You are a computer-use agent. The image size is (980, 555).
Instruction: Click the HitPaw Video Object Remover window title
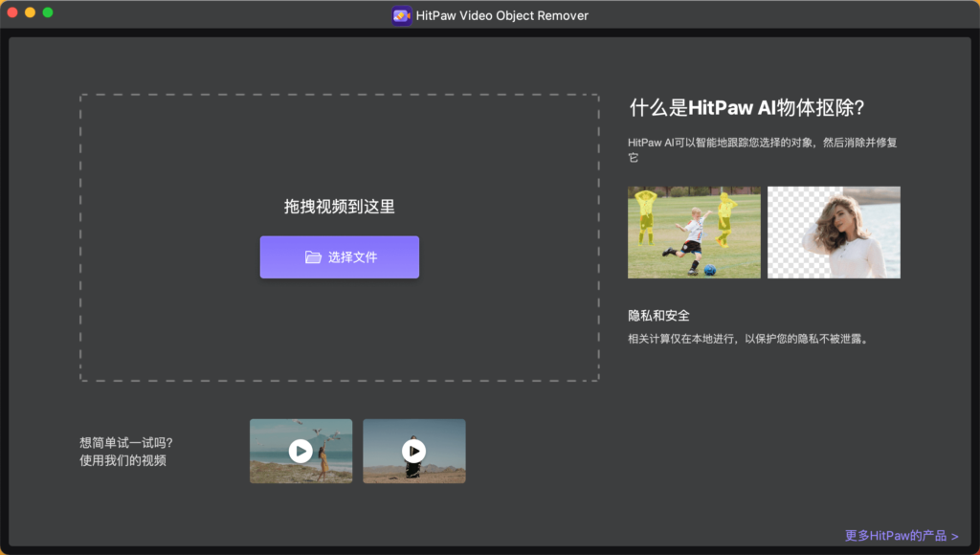pyautogui.click(x=501, y=15)
